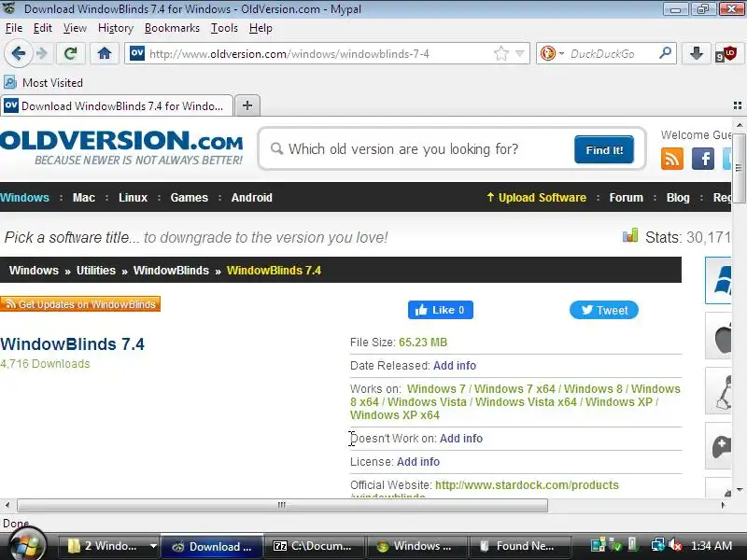Switch to the 7-Zip C:\Docum... taskbar window
This screenshot has width=747, height=560.
(314, 546)
